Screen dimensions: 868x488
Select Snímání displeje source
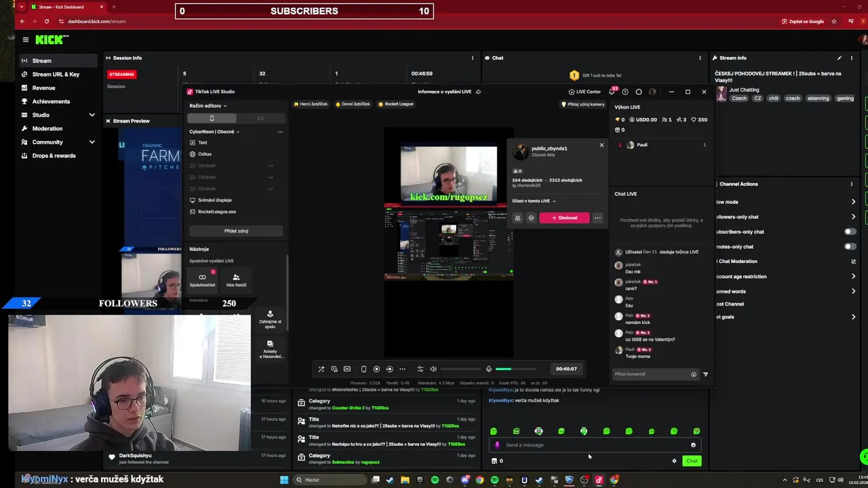[214, 201]
